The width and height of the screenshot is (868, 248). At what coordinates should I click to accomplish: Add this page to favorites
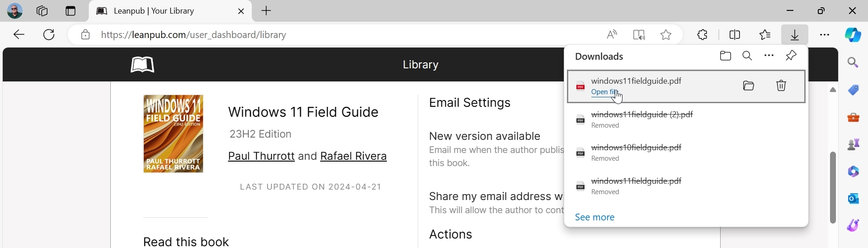pos(666,35)
